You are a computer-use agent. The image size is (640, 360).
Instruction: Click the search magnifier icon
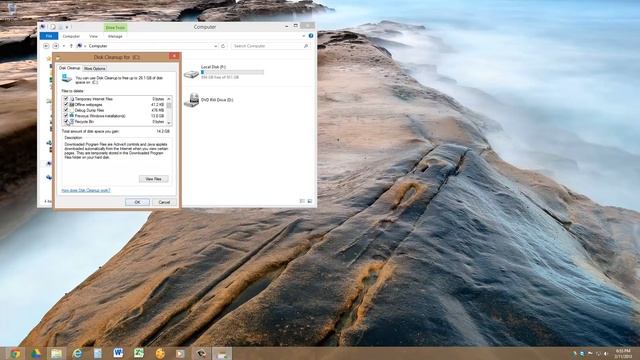coord(306,46)
